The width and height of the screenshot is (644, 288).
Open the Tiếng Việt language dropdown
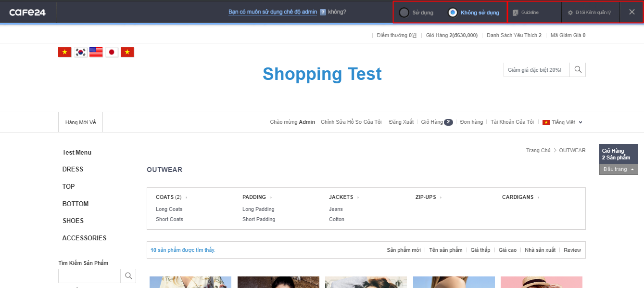pos(563,122)
